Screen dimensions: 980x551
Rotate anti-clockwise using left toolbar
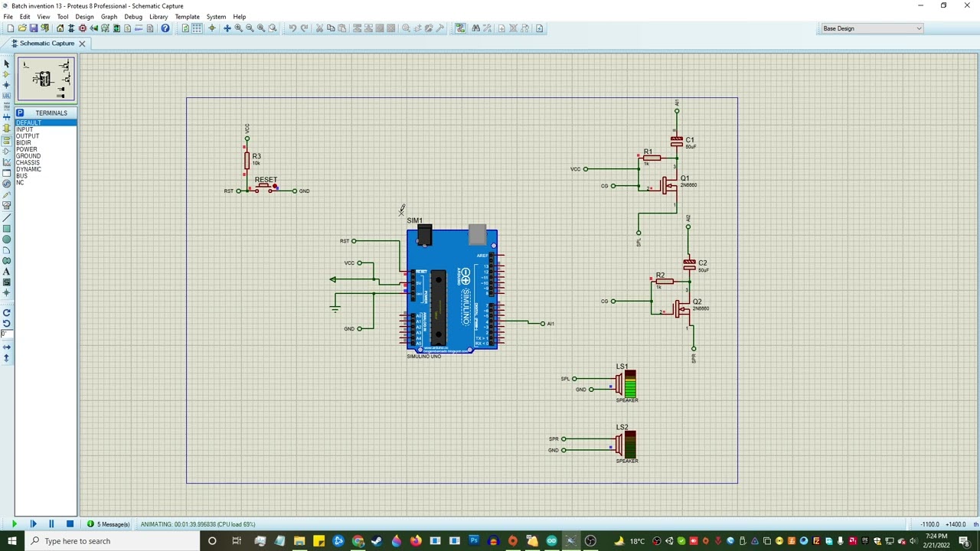(x=7, y=324)
